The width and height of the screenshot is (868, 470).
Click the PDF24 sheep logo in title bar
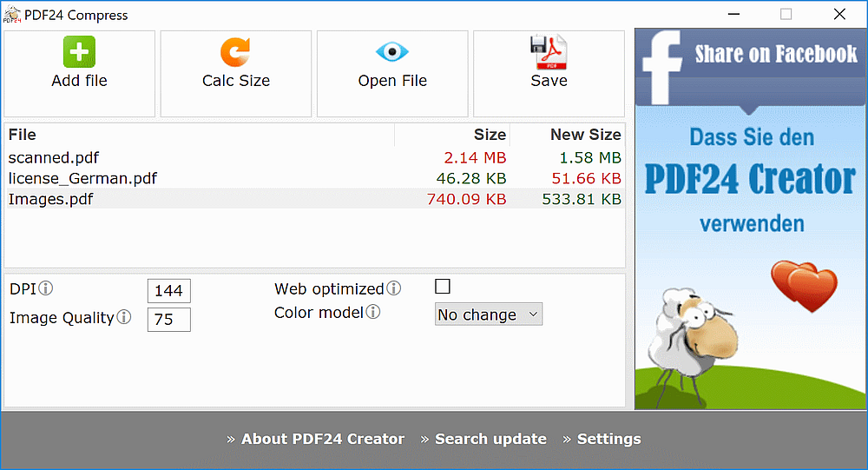[x=11, y=15]
